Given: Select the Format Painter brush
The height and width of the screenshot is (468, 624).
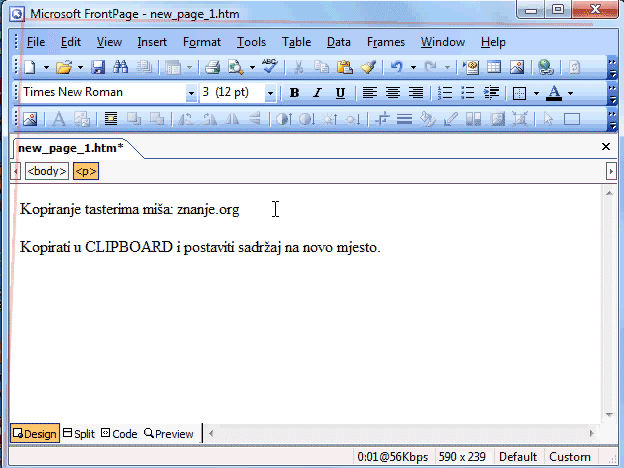Looking at the screenshot, I should click(x=367, y=67).
